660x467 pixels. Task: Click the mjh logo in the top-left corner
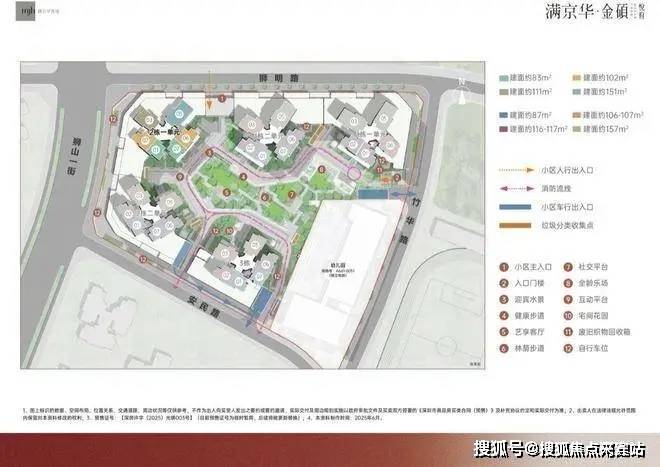tap(25, 11)
